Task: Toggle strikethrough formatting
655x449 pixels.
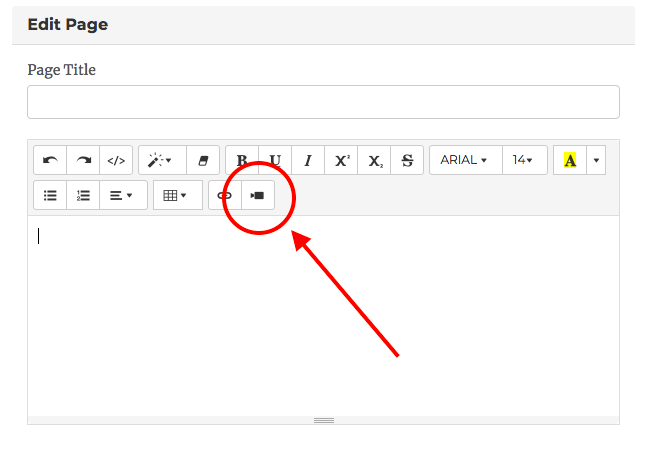Action: click(x=406, y=160)
